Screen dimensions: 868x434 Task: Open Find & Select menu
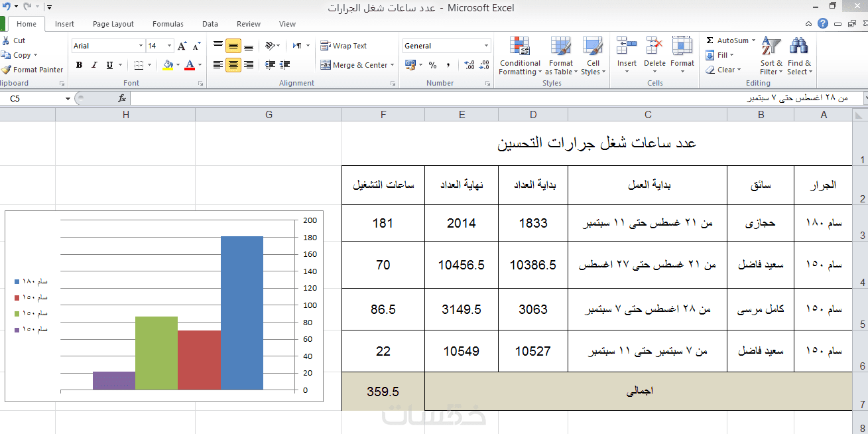799,56
